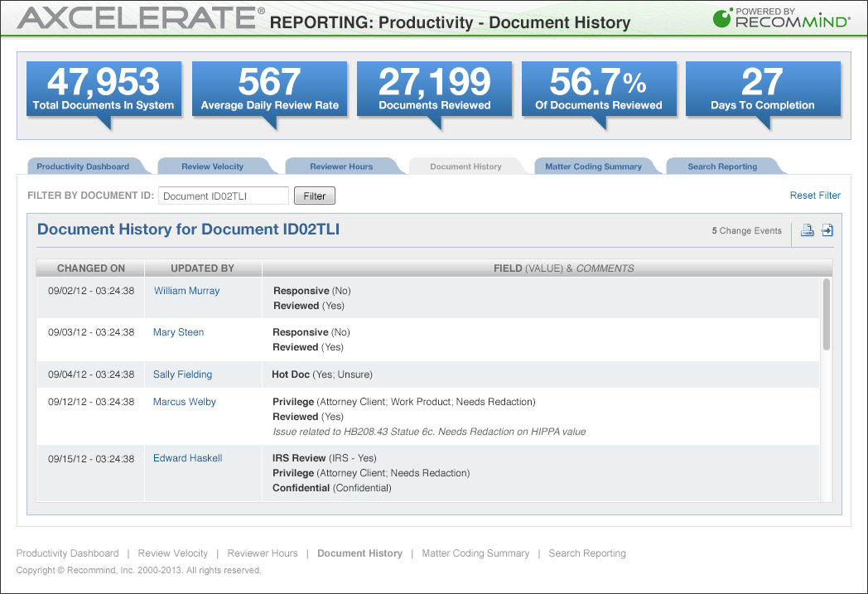Click Privilege entry with Work Product value

click(404, 402)
